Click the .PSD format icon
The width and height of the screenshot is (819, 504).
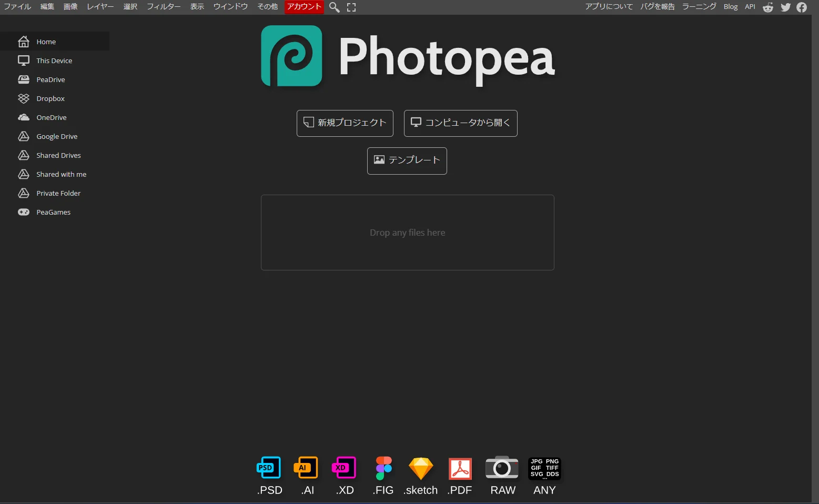(x=269, y=468)
